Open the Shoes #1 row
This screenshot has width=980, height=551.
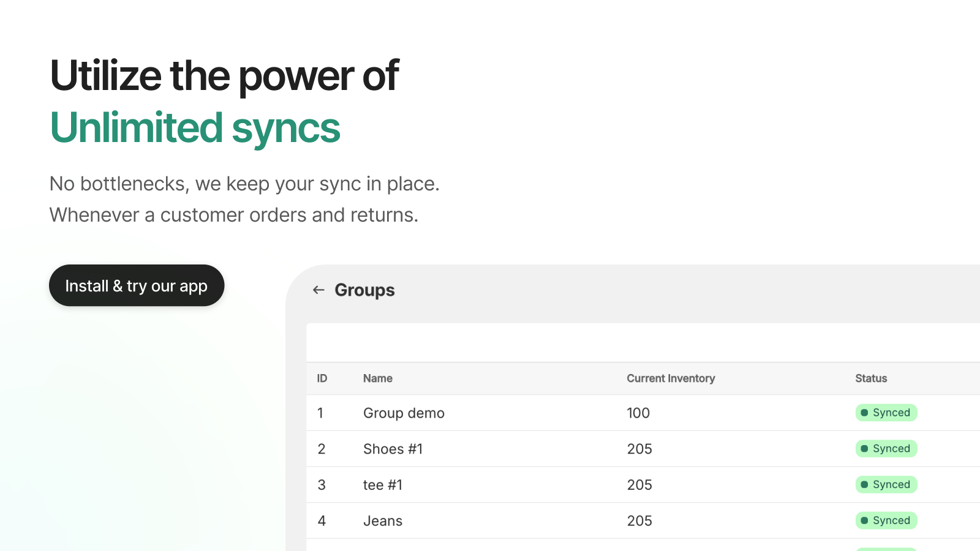click(643, 449)
